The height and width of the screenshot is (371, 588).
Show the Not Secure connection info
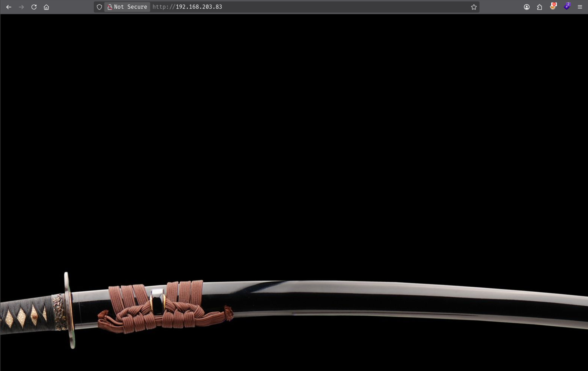(127, 7)
